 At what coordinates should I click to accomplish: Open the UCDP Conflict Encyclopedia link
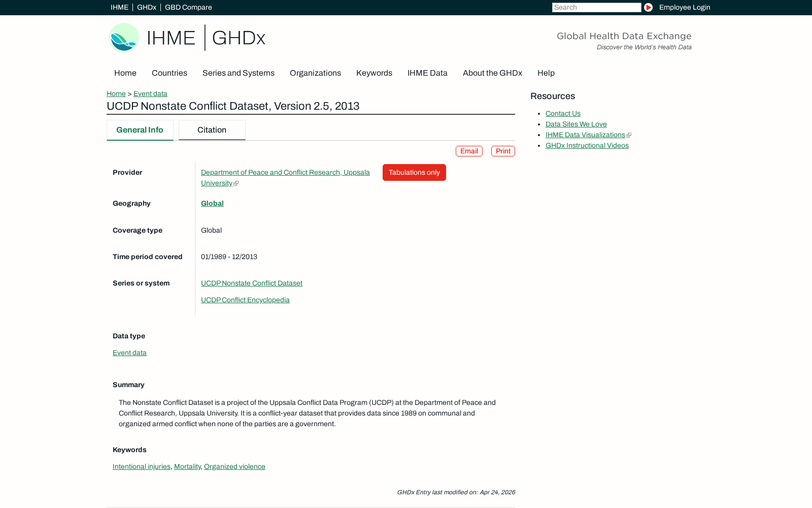click(x=245, y=300)
